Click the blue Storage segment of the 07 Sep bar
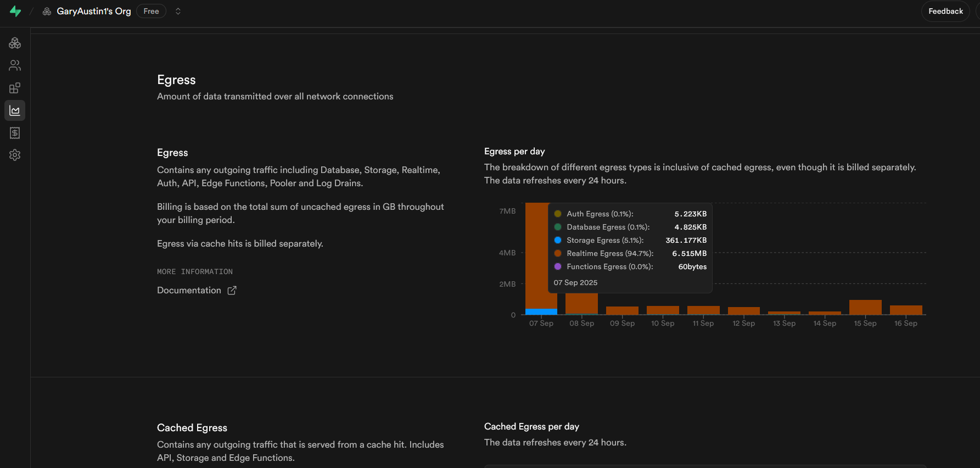Viewport: 980px width, 468px height. click(x=541, y=311)
